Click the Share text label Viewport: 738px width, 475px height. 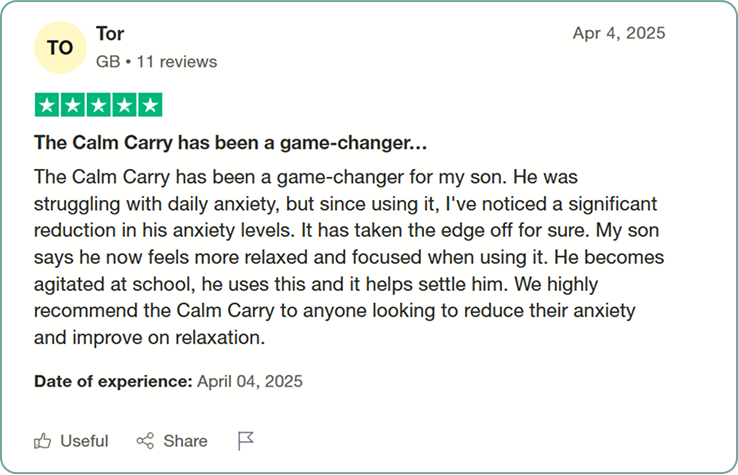185,441
